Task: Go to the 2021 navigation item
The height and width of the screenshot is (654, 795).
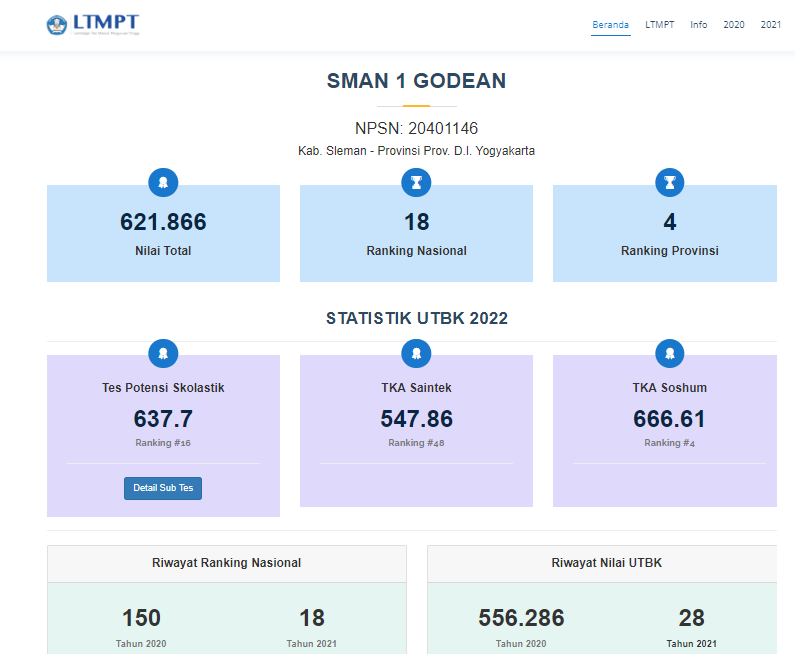Action: click(x=771, y=25)
